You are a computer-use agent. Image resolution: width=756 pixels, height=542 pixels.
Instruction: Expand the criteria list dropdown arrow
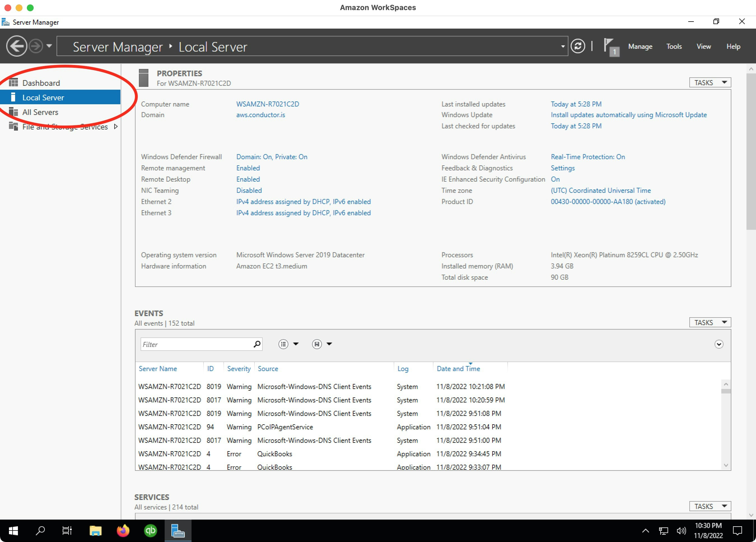click(x=296, y=344)
